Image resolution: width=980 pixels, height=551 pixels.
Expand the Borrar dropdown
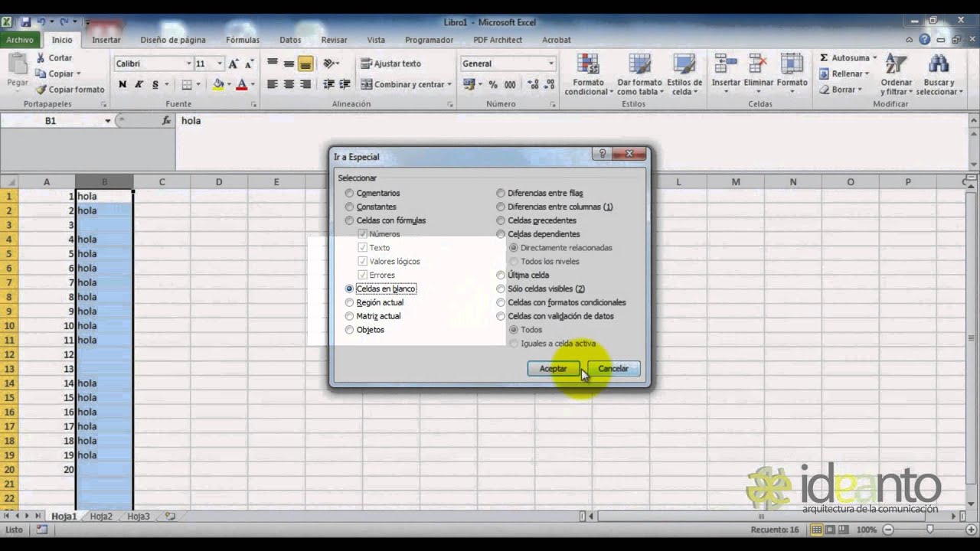(x=860, y=90)
